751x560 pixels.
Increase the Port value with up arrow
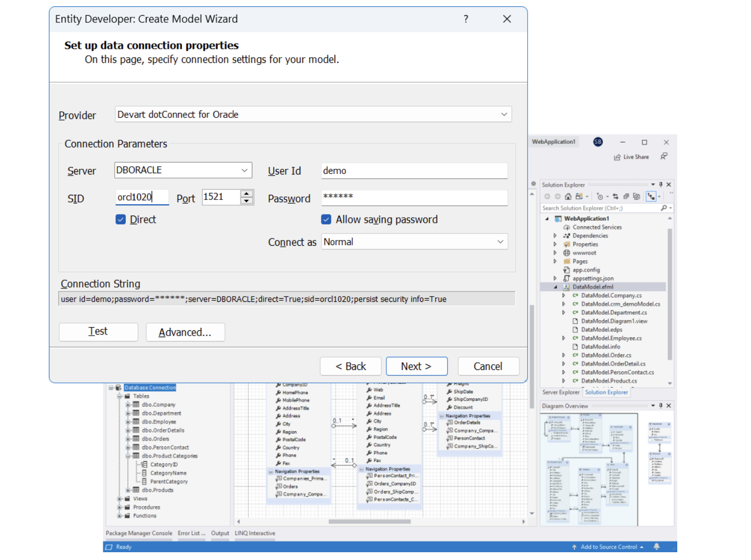[x=247, y=194]
